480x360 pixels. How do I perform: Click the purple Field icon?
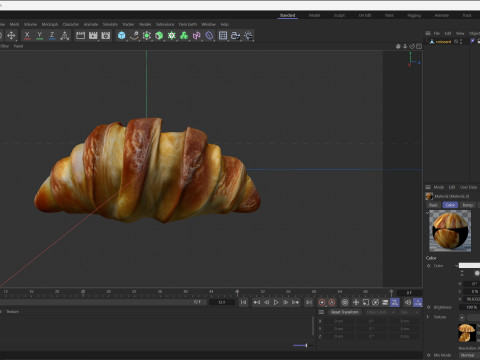(x=209, y=35)
